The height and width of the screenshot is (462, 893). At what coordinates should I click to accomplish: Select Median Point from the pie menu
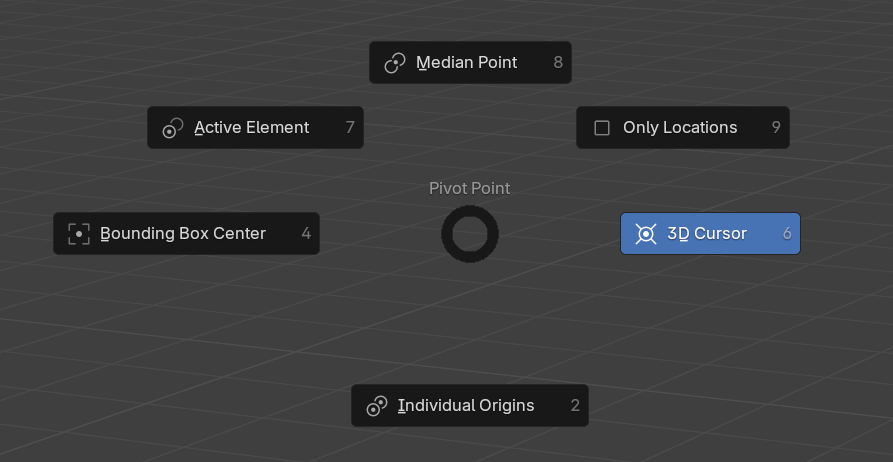pos(467,63)
